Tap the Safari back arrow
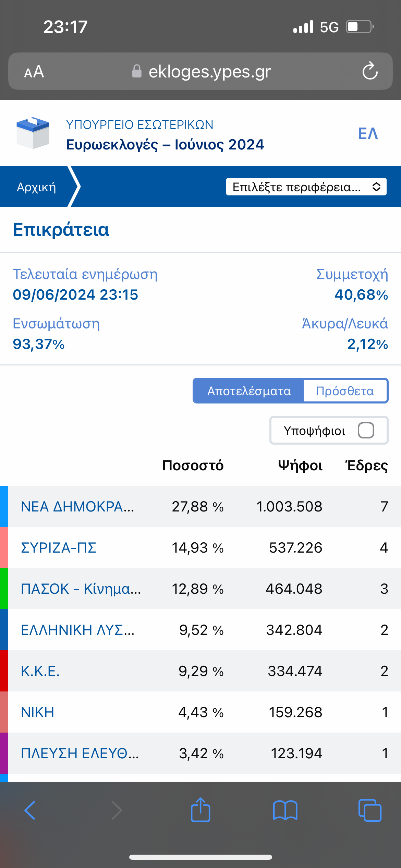401x868 pixels. [30, 810]
